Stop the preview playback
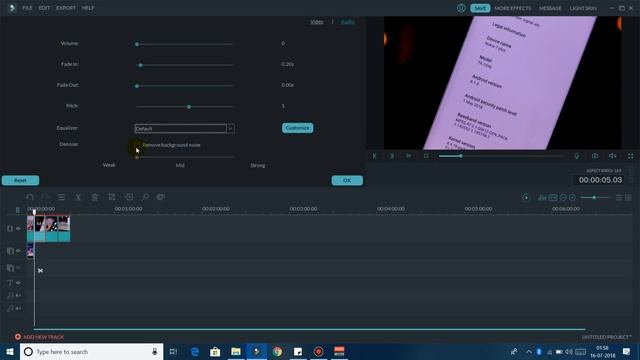 pyautogui.click(x=426, y=156)
